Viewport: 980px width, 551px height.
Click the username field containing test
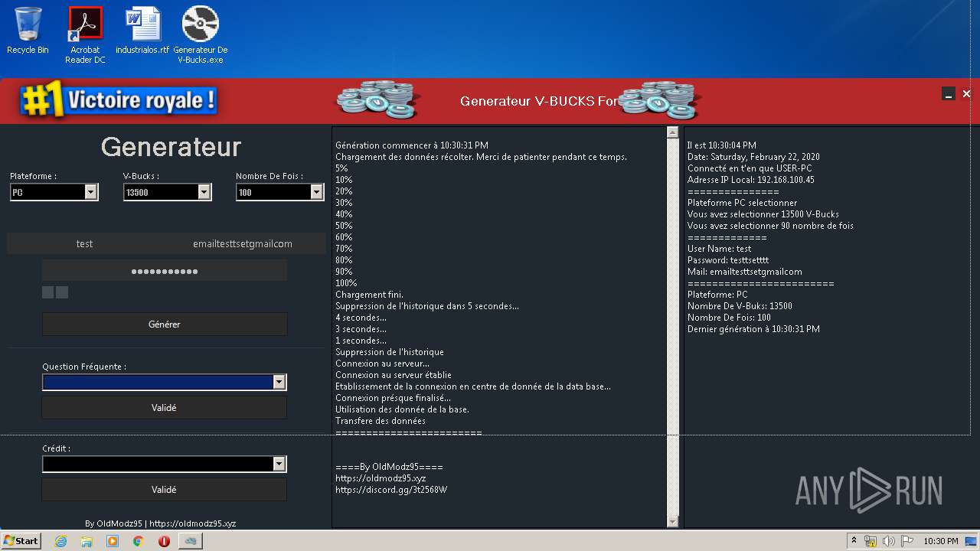pyautogui.click(x=84, y=243)
